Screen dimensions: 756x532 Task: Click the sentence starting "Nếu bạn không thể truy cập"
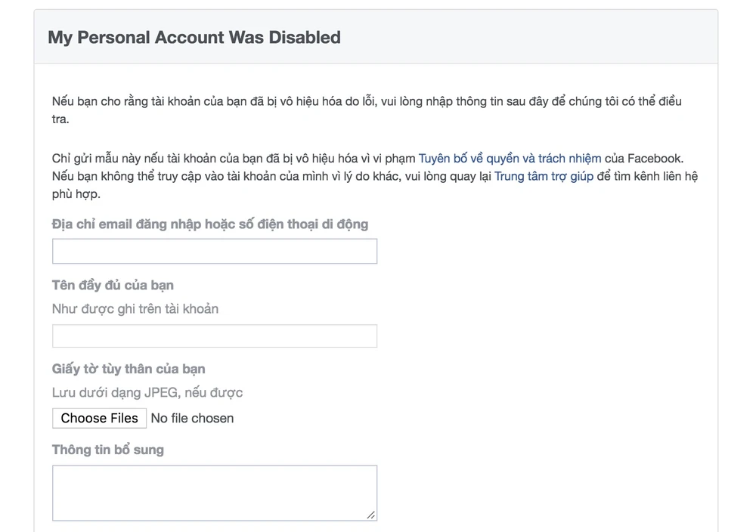point(272,176)
